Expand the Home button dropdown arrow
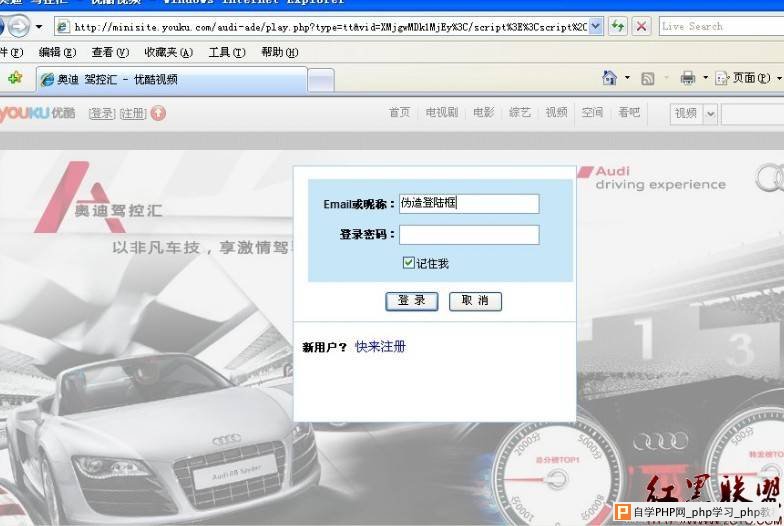 pyautogui.click(x=627, y=78)
